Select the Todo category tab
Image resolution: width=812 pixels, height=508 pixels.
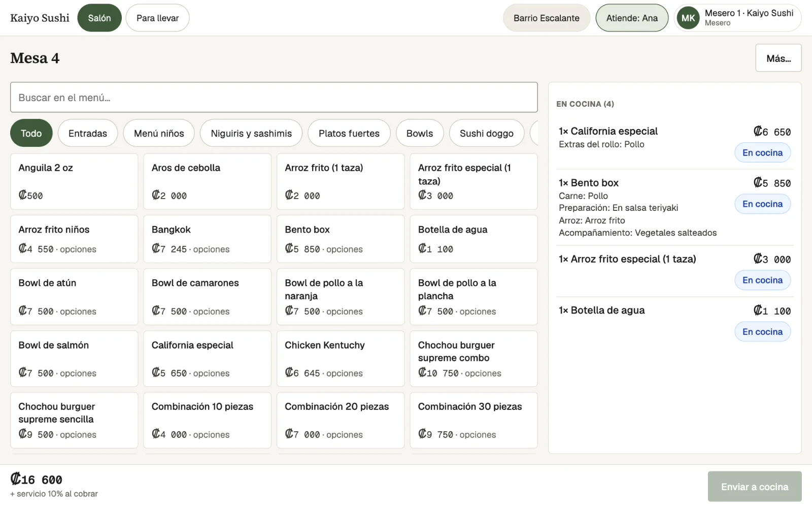pos(31,133)
